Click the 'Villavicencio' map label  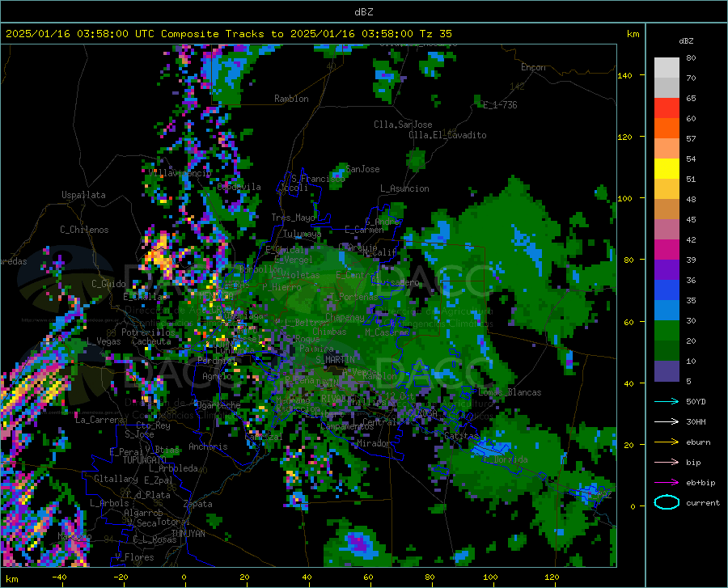(180, 173)
